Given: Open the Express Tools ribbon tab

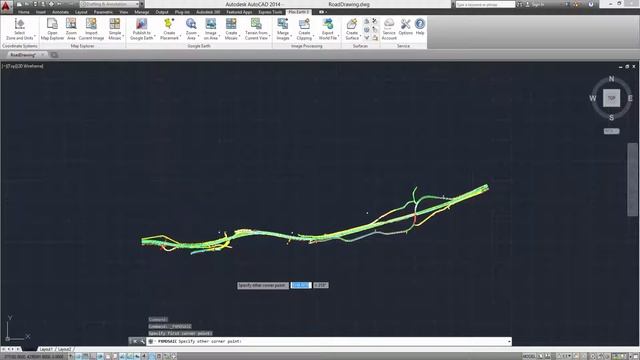Looking at the screenshot, I should (270, 12).
